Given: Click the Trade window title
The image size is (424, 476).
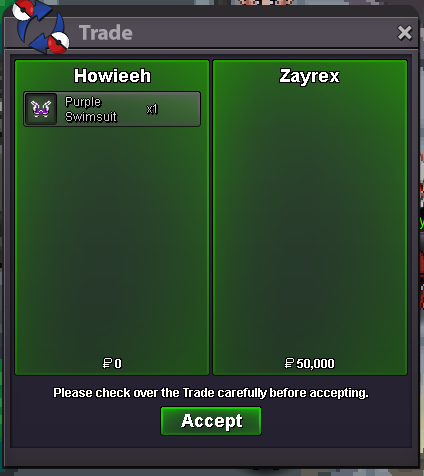Looking at the screenshot, I should 106,33.
